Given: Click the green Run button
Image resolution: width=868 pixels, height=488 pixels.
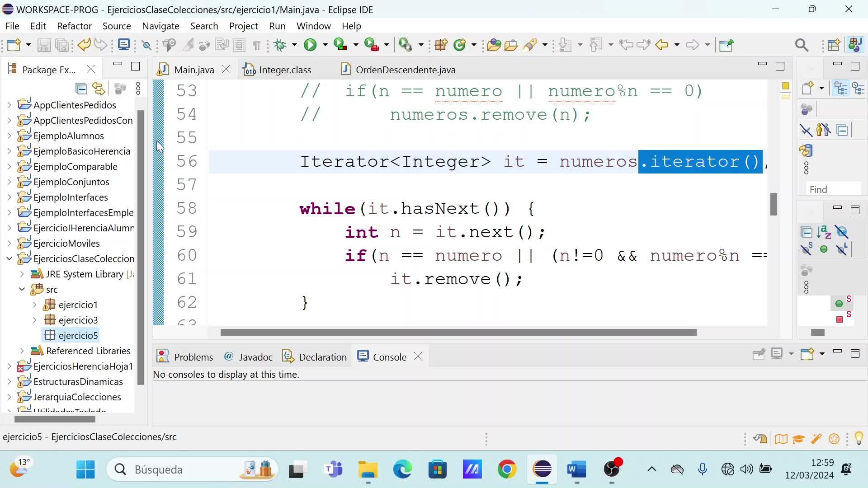Looking at the screenshot, I should tap(310, 45).
